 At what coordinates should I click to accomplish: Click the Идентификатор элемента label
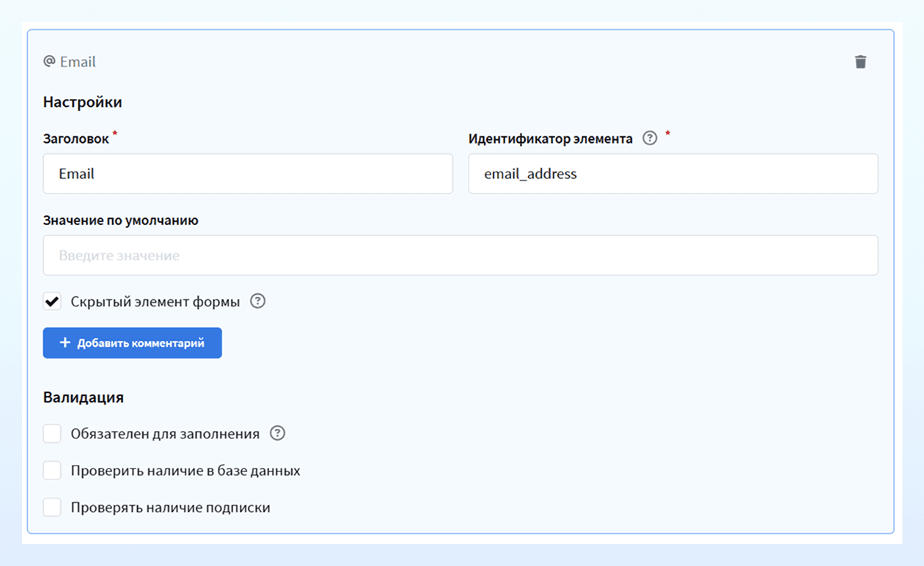(551, 139)
